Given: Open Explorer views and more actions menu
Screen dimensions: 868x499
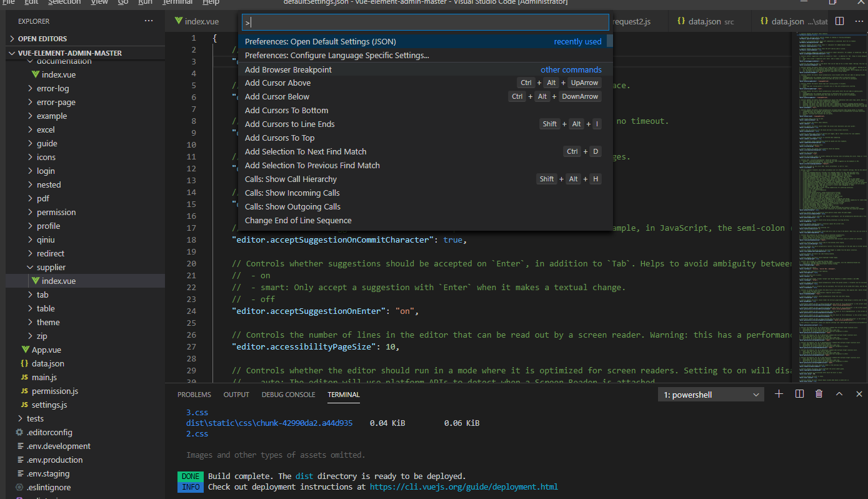Looking at the screenshot, I should coord(148,21).
